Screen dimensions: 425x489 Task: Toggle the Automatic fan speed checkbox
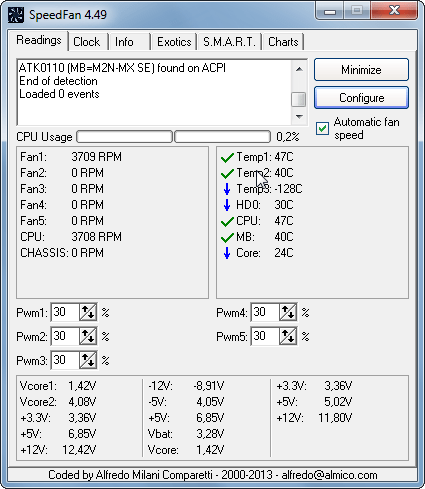click(x=322, y=129)
